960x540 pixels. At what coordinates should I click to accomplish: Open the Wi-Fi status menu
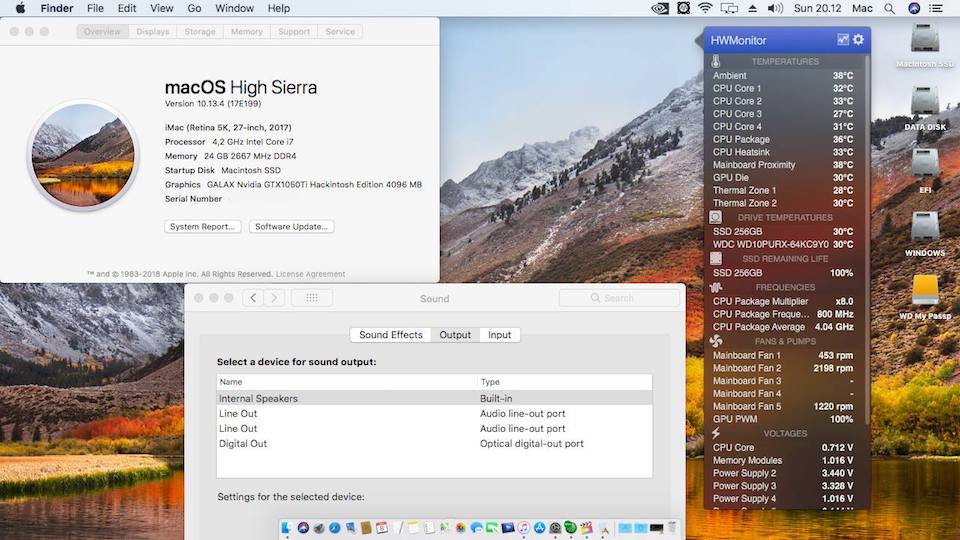(705, 9)
